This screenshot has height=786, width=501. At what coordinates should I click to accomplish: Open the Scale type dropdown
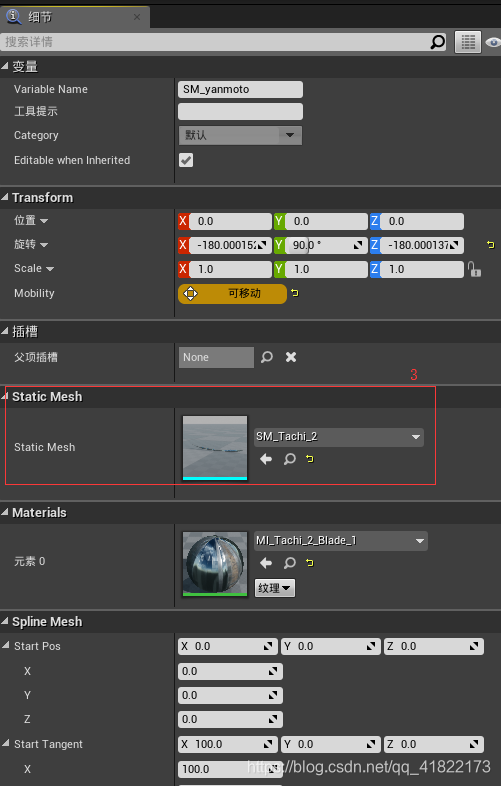(50, 269)
